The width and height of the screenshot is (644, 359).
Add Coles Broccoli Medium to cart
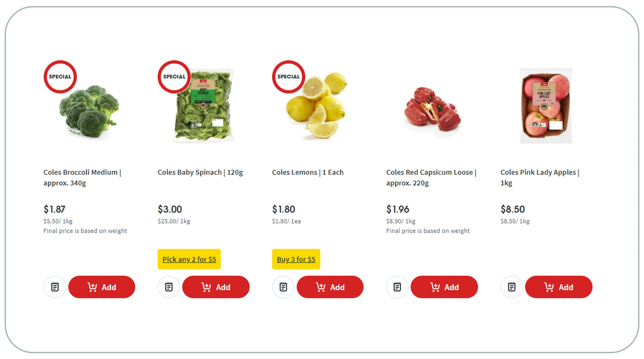coord(102,287)
